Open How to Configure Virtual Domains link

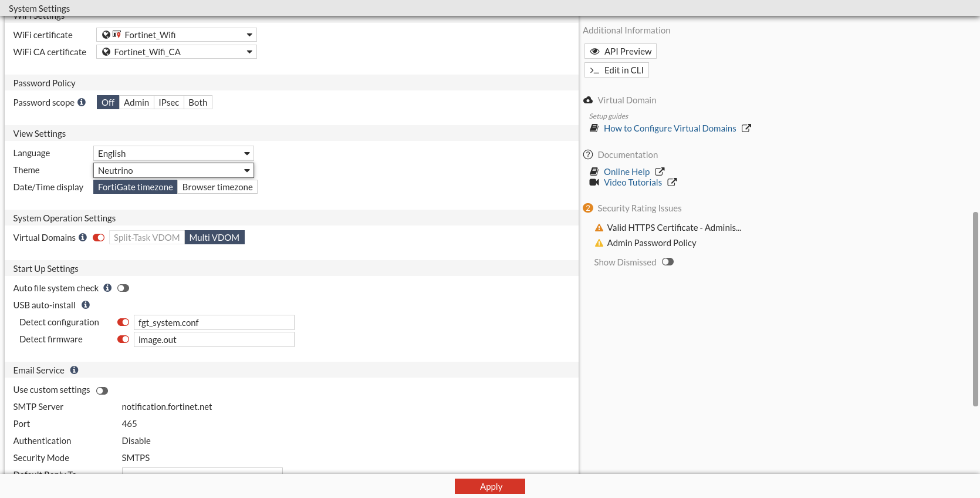click(670, 128)
